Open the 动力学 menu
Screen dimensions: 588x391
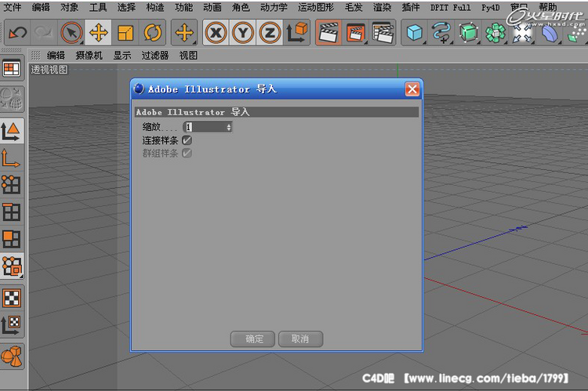coord(274,7)
